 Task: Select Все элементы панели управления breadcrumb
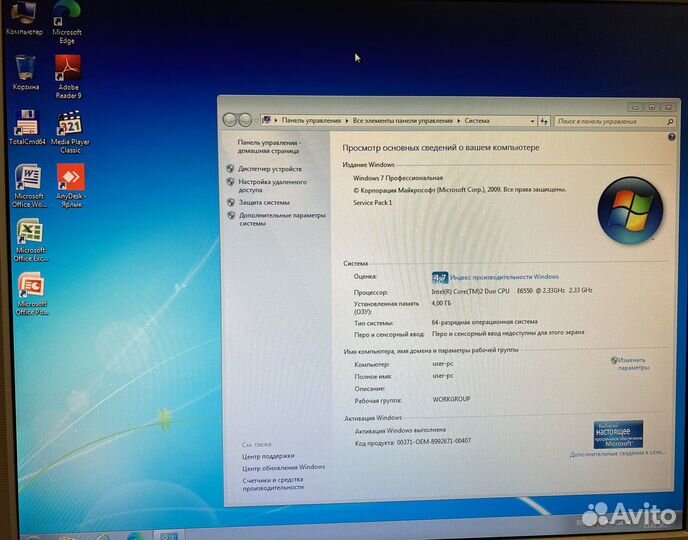[x=402, y=120]
